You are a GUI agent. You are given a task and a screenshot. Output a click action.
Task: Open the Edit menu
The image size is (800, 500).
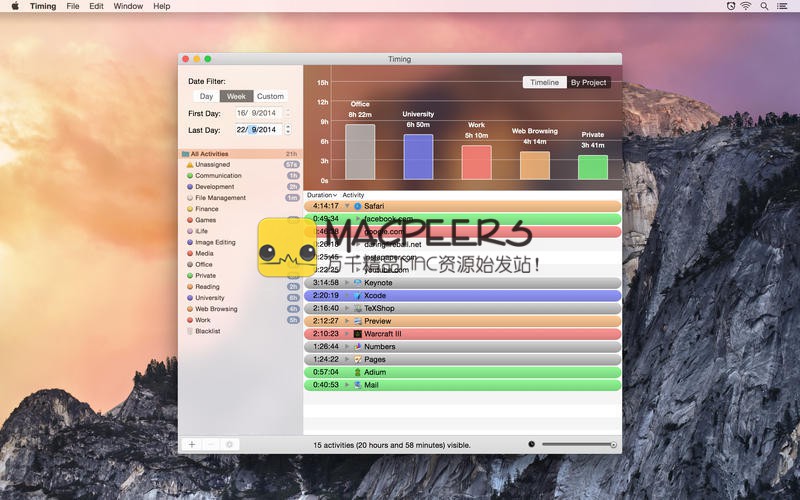(x=96, y=6)
